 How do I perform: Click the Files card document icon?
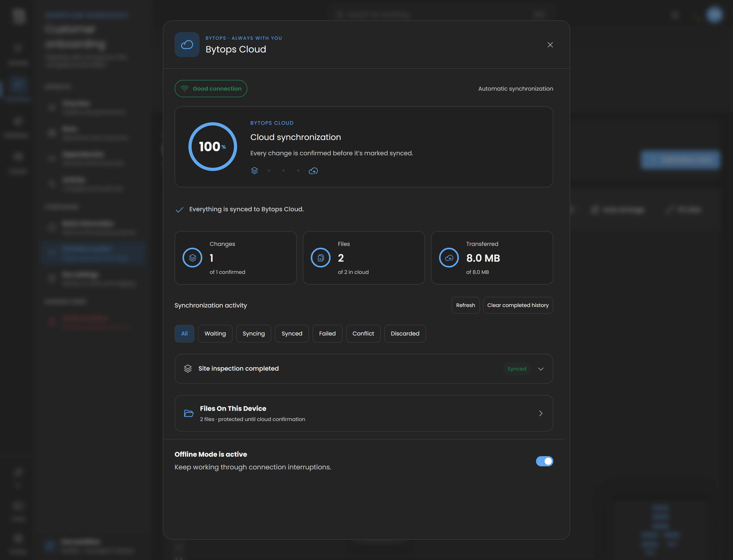pos(321,258)
